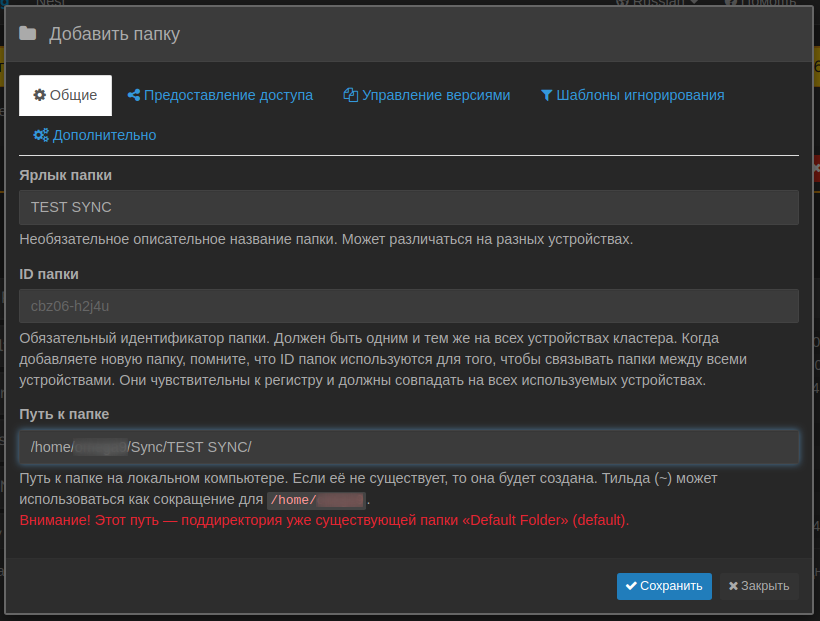This screenshot has width=820, height=621.
Task: Open the Управление версиями tab label
Action: tap(436, 95)
